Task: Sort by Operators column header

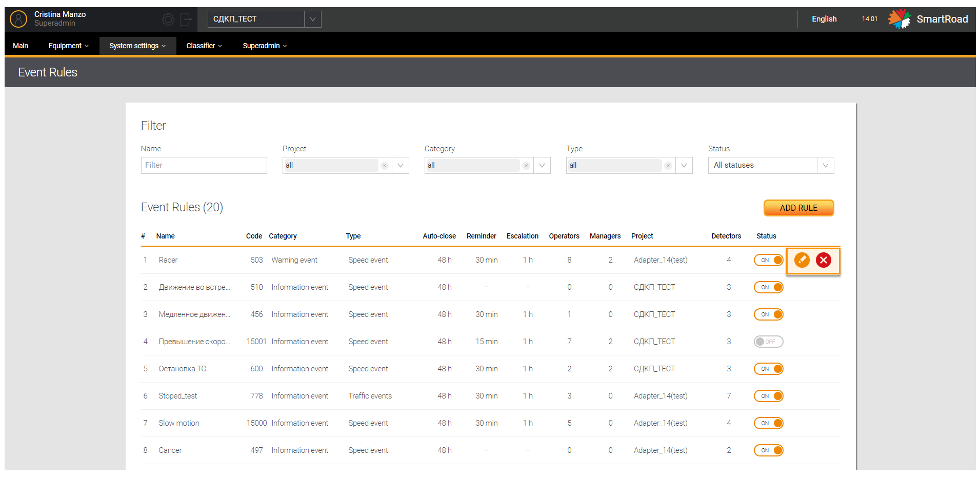Action: point(564,236)
